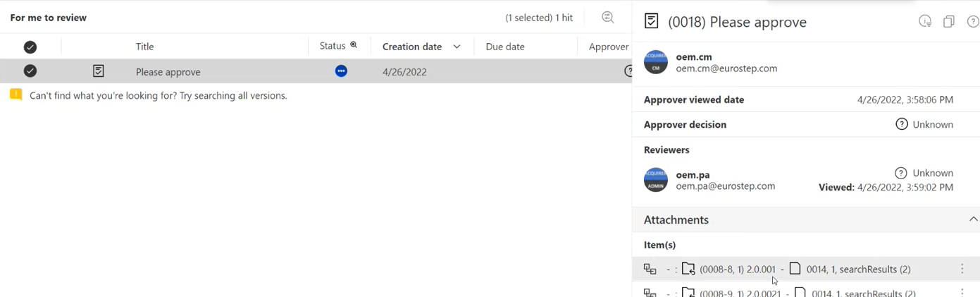Sort by the Title column header
This screenshot has width=980, height=297.
pos(144,47)
